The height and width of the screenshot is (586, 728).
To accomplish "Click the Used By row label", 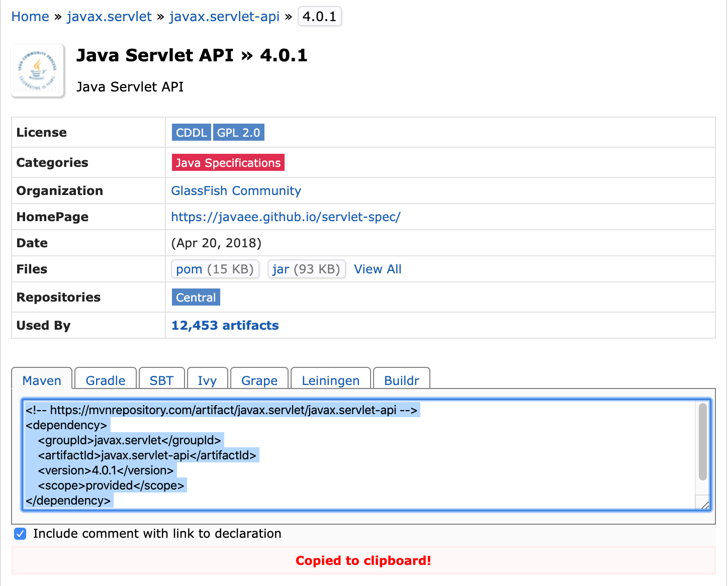I will click(x=44, y=326).
